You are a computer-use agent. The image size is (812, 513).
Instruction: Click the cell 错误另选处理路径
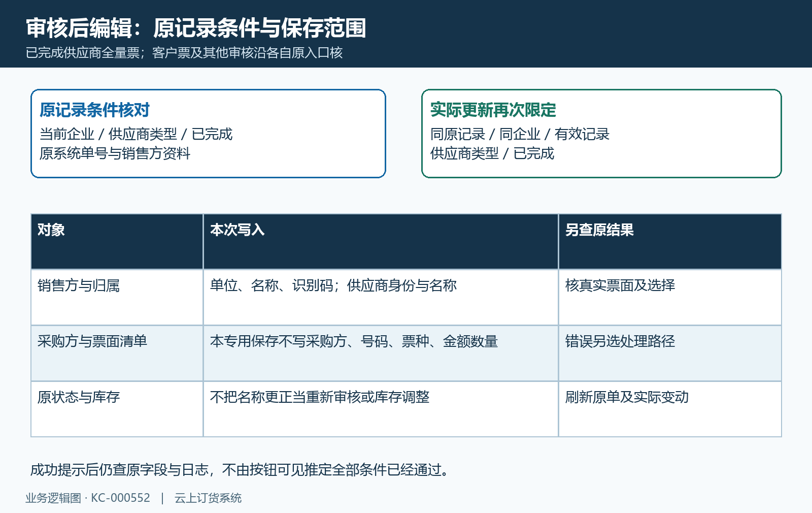(670, 353)
